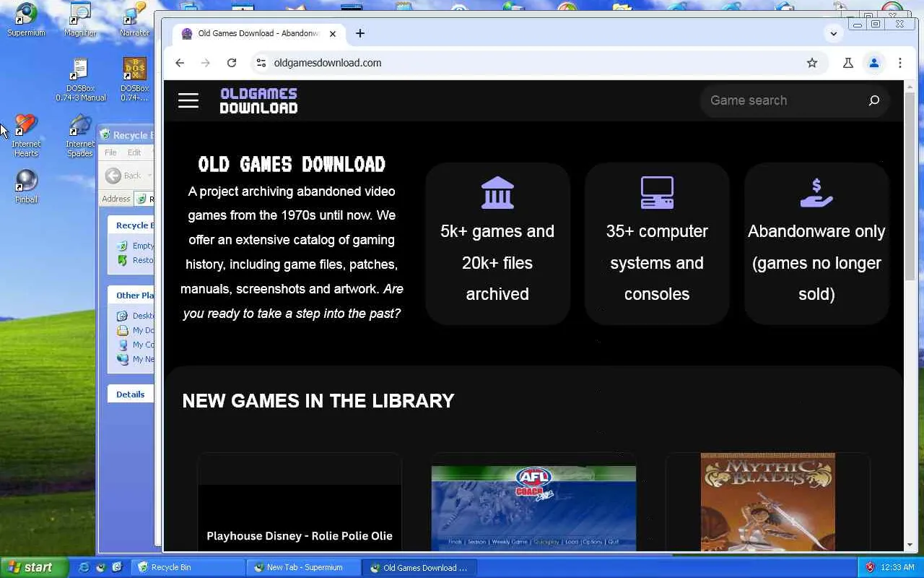
Task: Select the Internet Spades desktop icon
Action: click(x=80, y=136)
